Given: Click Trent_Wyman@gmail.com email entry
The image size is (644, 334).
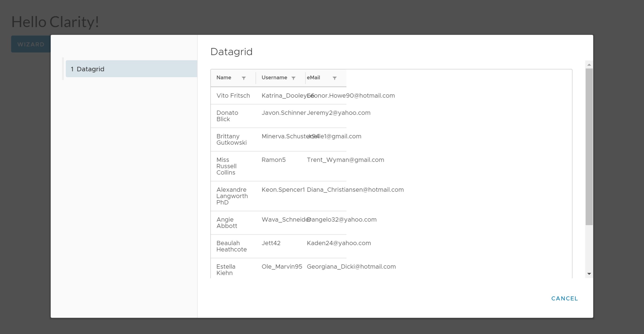Looking at the screenshot, I should (x=346, y=160).
